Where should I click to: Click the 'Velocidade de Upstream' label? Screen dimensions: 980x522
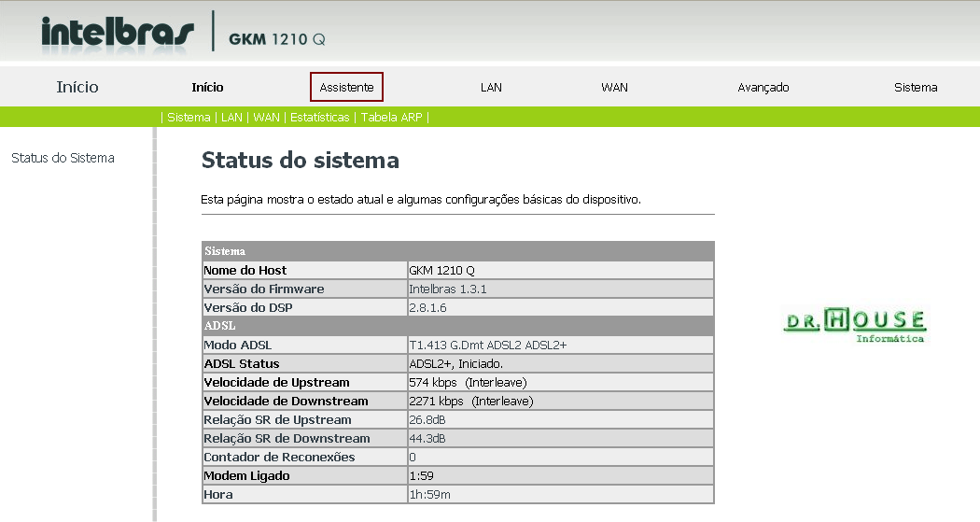pyautogui.click(x=276, y=383)
